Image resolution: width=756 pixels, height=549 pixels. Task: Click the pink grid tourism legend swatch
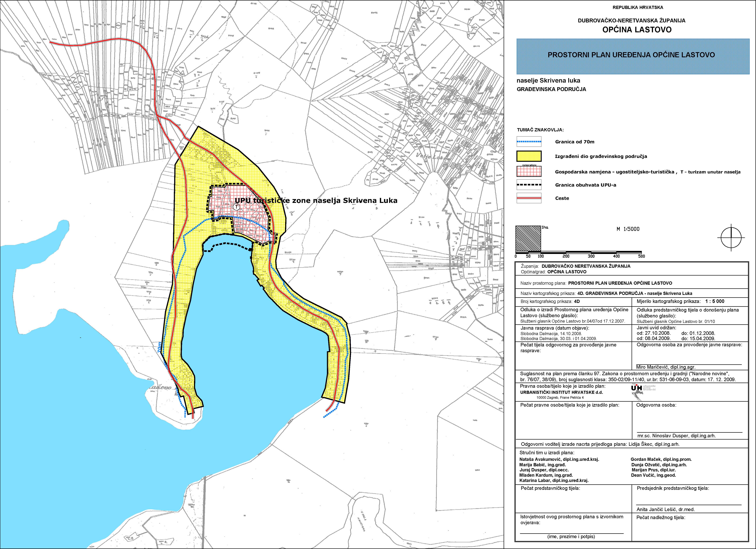point(529,171)
